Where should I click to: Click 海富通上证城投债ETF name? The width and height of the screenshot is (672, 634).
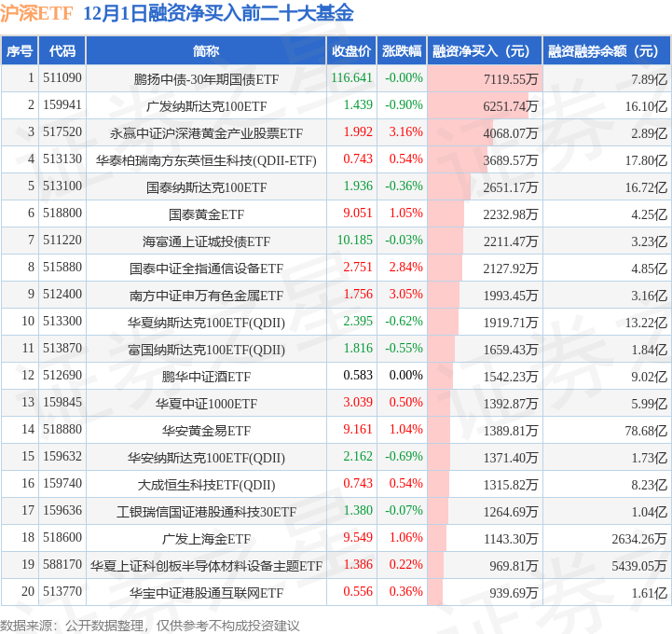click(206, 241)
